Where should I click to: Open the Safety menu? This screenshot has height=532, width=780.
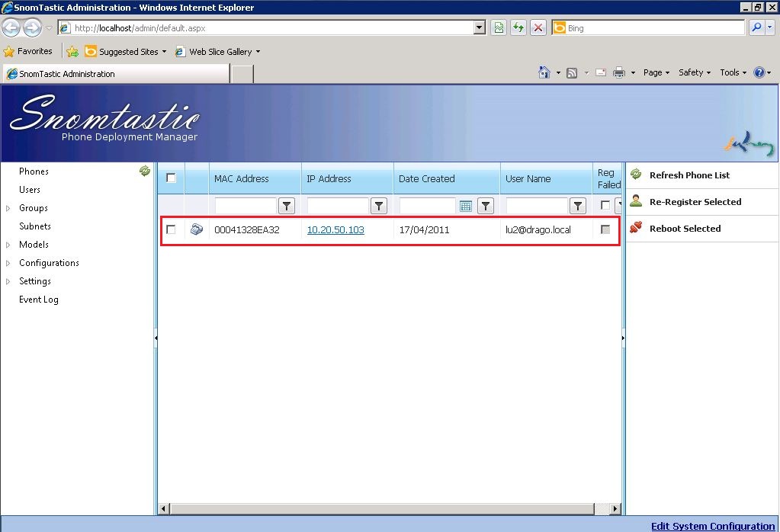692,72
